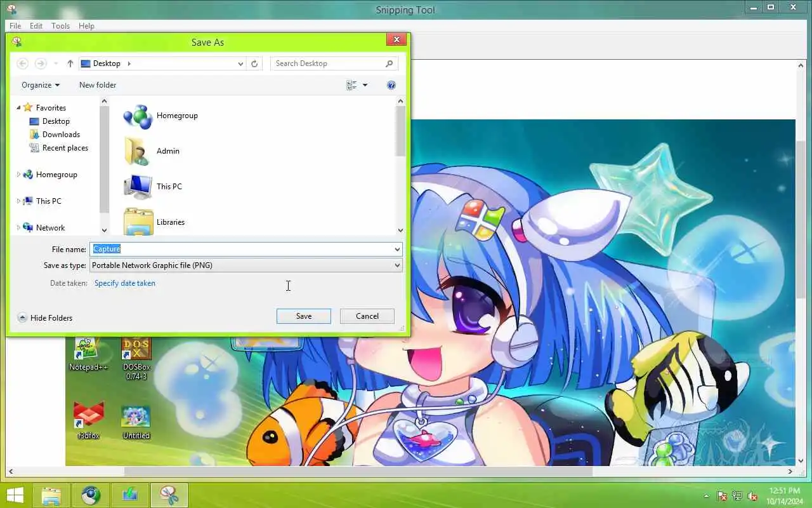This screenshot has height=508, width=812.
Task: Open the view options dropdown arrow
Action: (365, 85)
